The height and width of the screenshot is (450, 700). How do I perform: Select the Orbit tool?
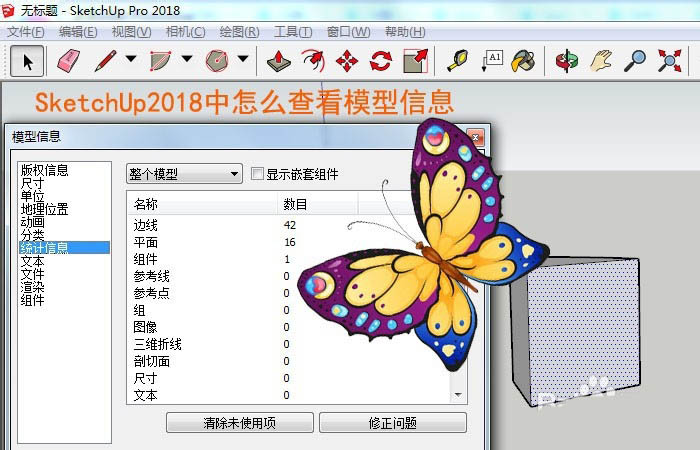click(x=567, y=61)
